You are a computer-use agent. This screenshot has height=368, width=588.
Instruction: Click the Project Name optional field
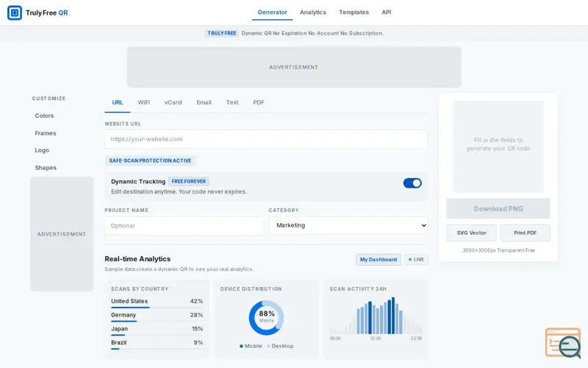pos(184,226)
